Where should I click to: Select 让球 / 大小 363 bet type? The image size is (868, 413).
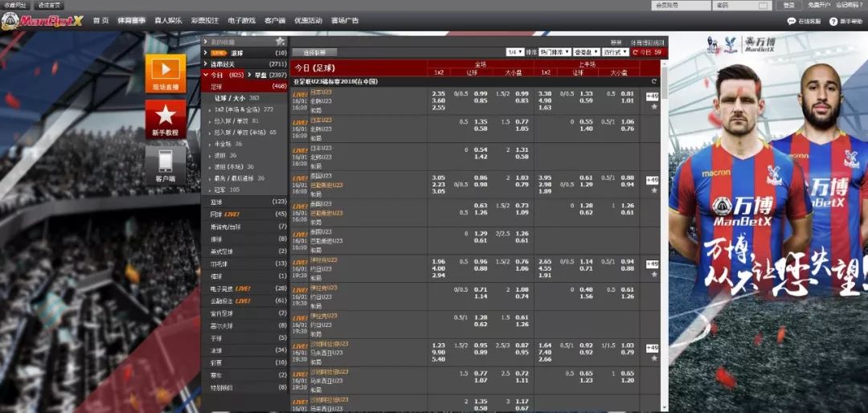point(237,98)
